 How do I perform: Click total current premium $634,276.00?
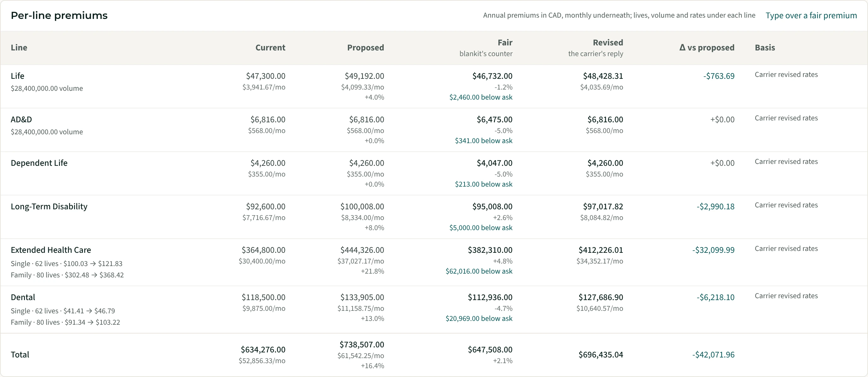pyautogui.click(x=263, y=349)
